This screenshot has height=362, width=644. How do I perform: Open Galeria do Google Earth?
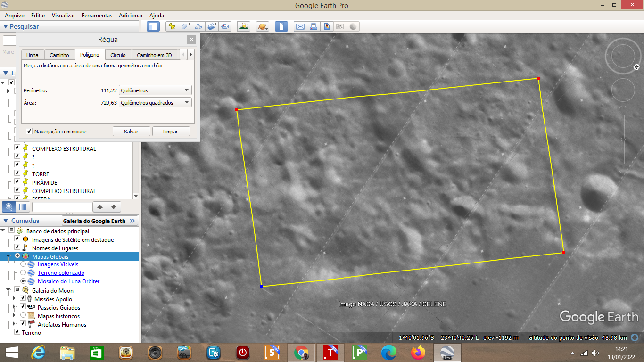pyautogui.click(x=99, y=221)
